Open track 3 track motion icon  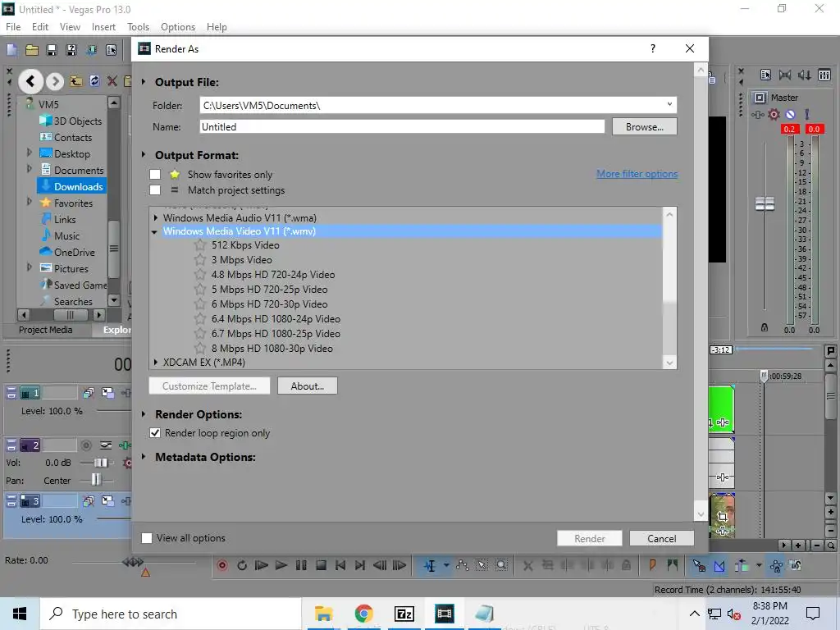(89, 501)
